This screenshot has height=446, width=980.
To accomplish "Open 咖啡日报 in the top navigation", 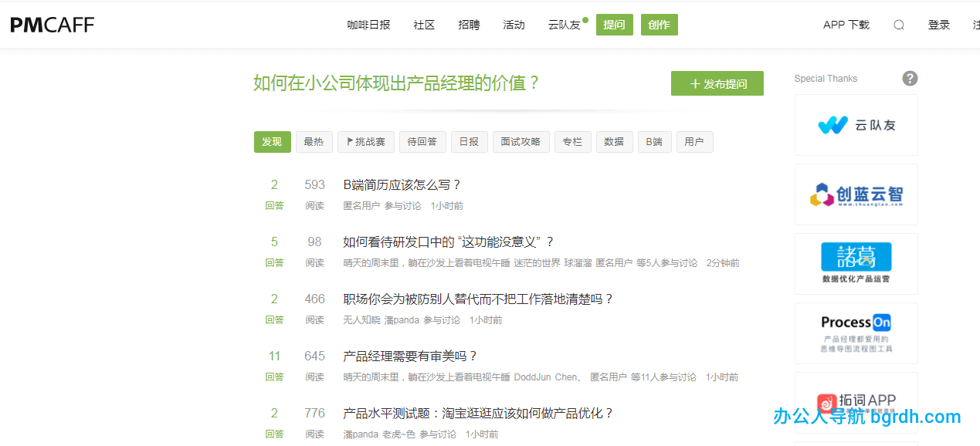I will (x=368, y=25).
